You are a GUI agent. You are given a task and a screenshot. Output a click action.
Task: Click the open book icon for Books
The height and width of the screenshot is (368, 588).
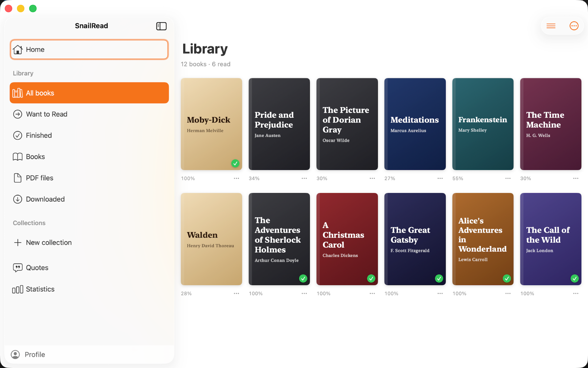point(17,157)
